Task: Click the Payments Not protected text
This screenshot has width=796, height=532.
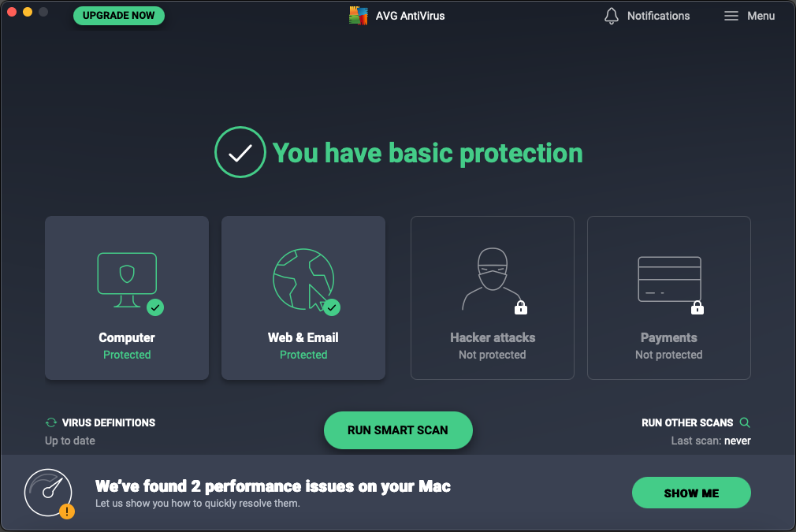Action: [668, 355]
